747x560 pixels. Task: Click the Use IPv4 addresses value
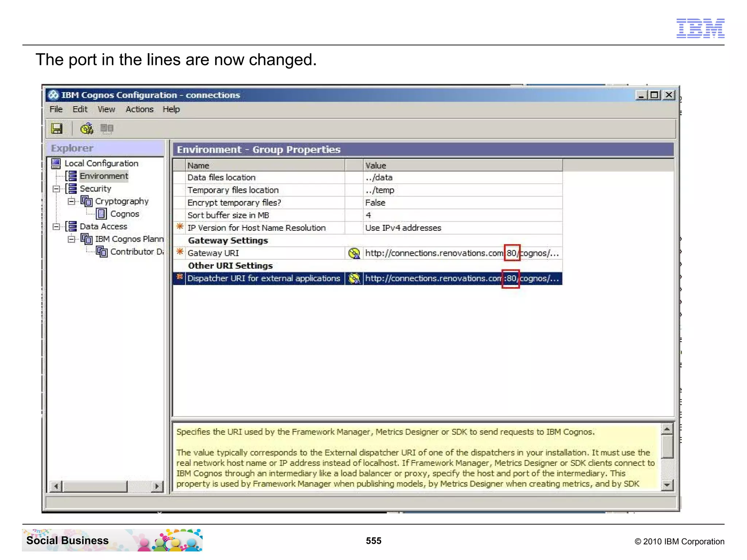(x=462, y=228)
